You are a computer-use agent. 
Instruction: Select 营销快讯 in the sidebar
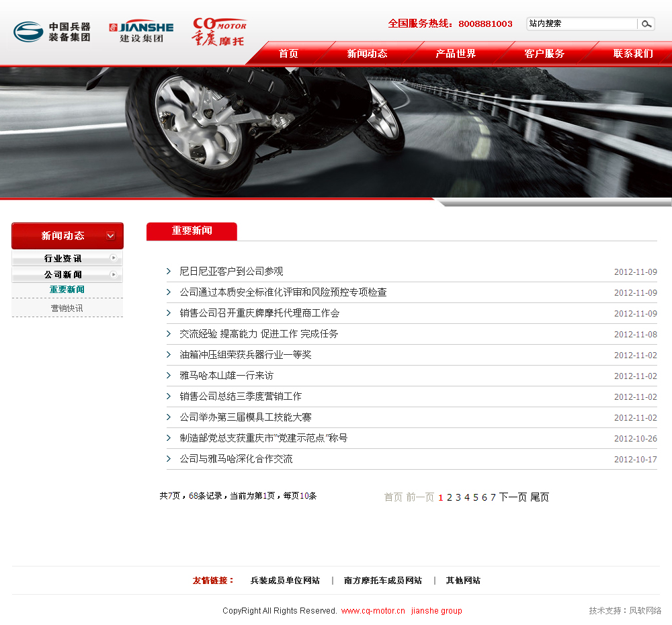(67, 308)
